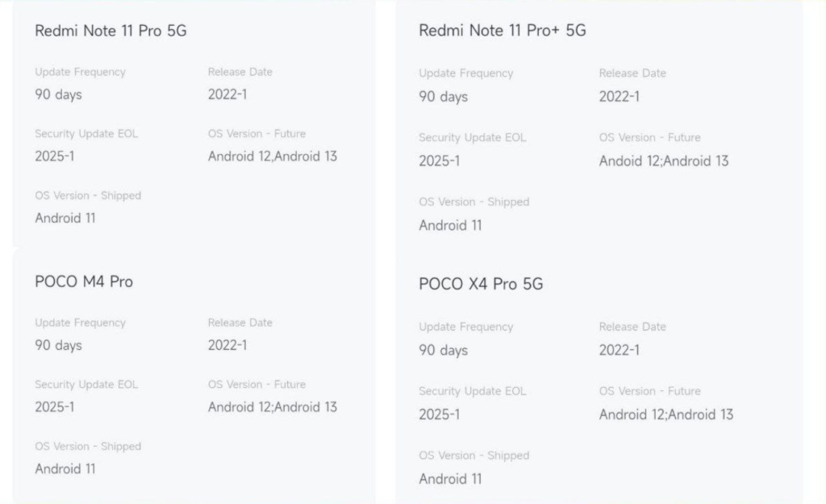Select 2022-1 release date in Redmi Note 11 Pro 5G
The image size is (826, 504).
227,95
